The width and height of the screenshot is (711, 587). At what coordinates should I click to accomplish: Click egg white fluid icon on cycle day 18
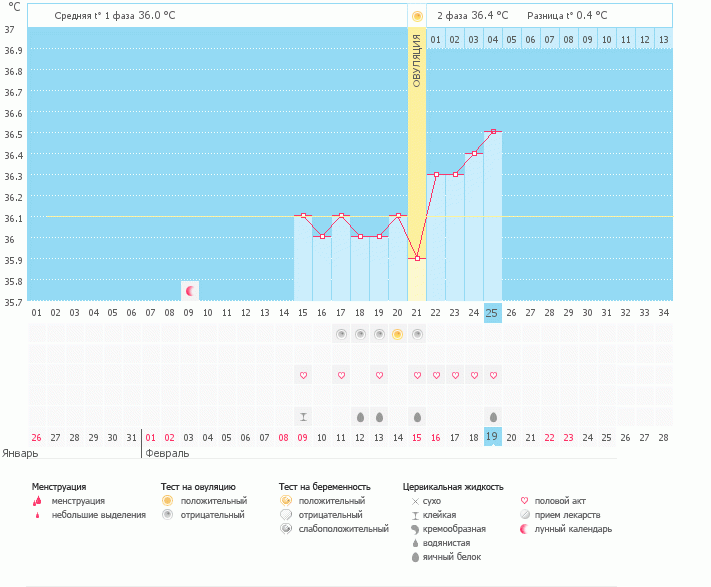click(x=360, y=417)
